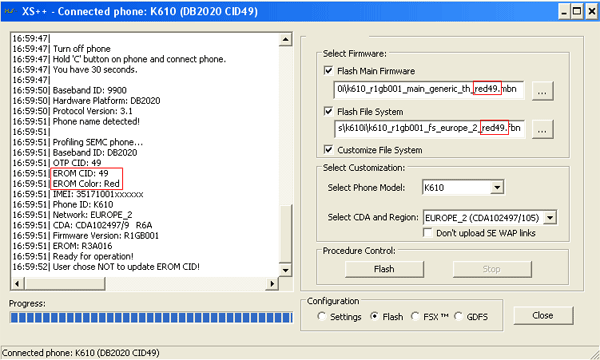
Task: Choose GDFS configuration option
Action: pyautogui.click(x=458, y=316)
